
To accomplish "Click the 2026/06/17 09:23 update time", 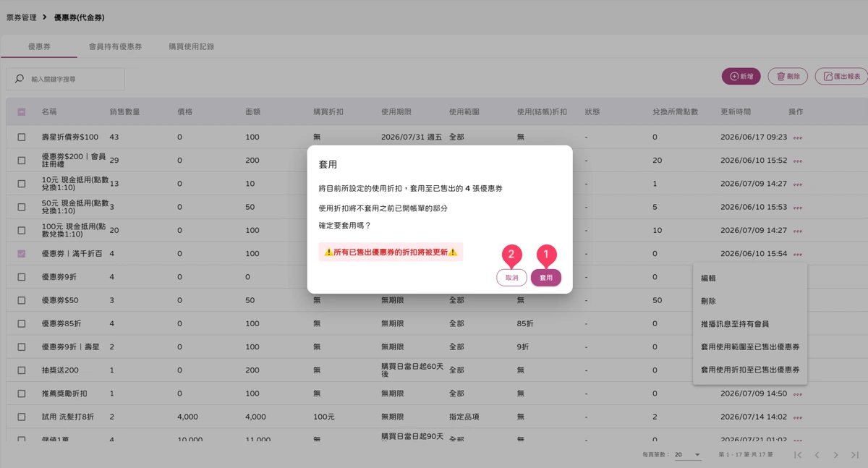I will coord(754,137).
